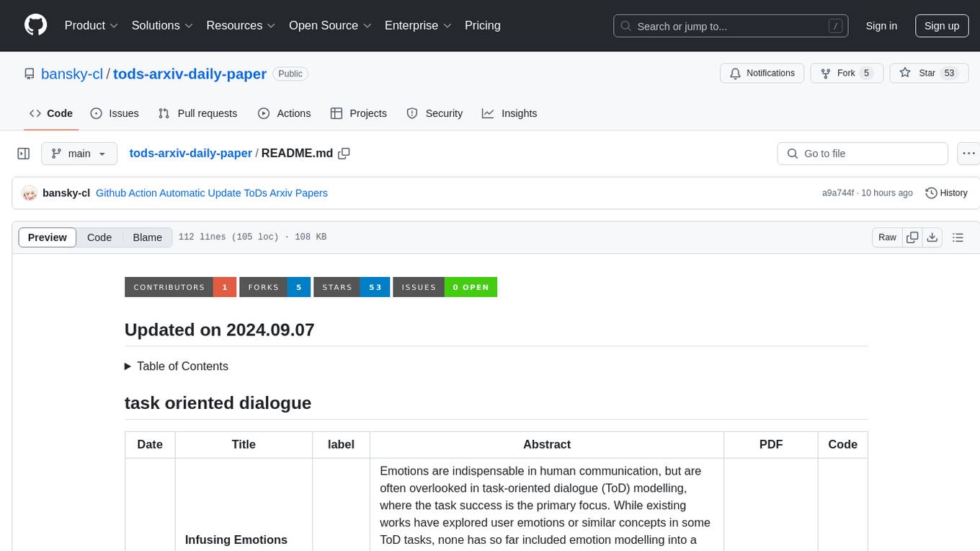This screenshot has height=551, width=980.
Task: Switch to the Code tab
Action: [x=51, y=113]
